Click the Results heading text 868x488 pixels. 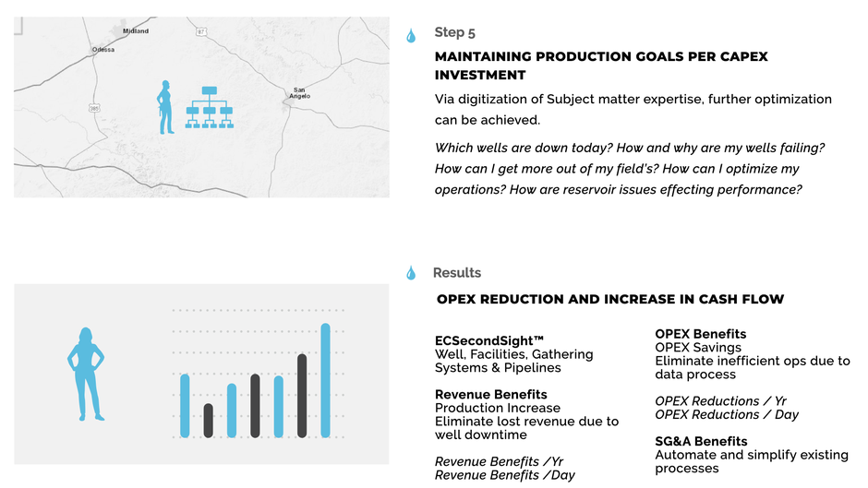(457, 273)
